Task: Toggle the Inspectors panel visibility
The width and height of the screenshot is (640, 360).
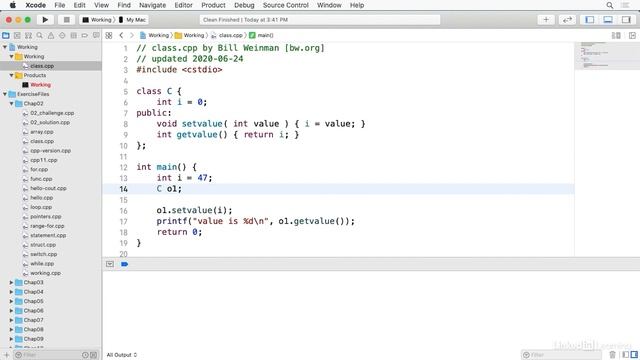Action: coord(626,20)
